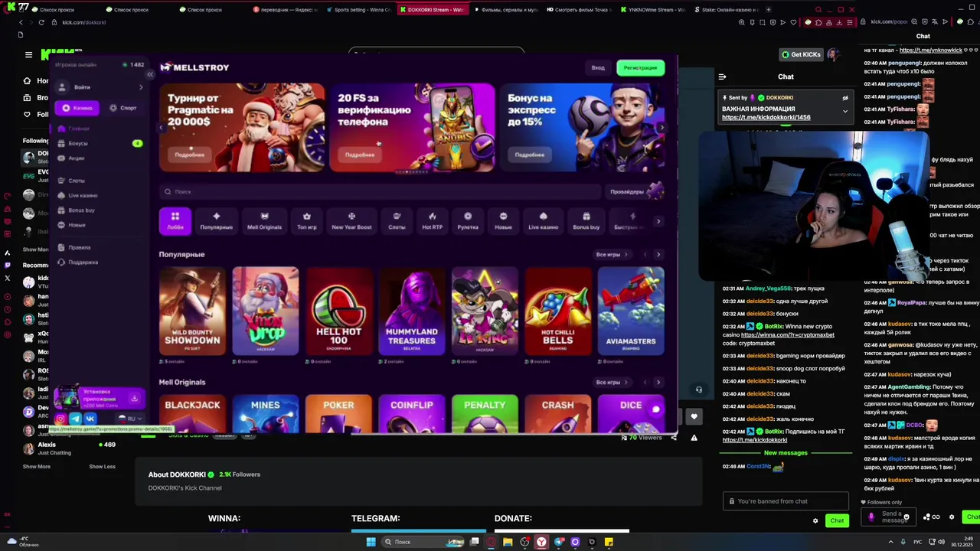Open File Explorer from taskbar

point(508,542)
